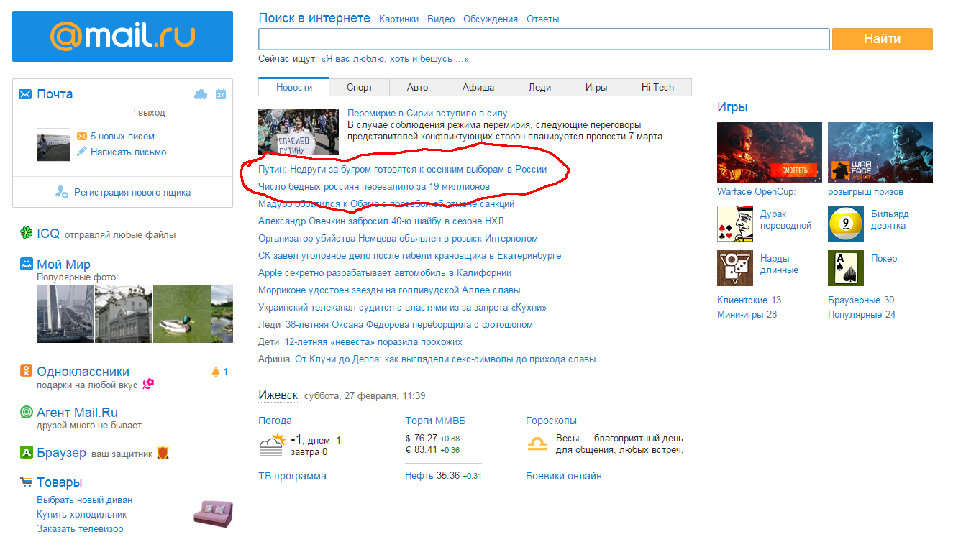Switch to the Авто tab
Screen dimensions: 966x560
[417, 87]
